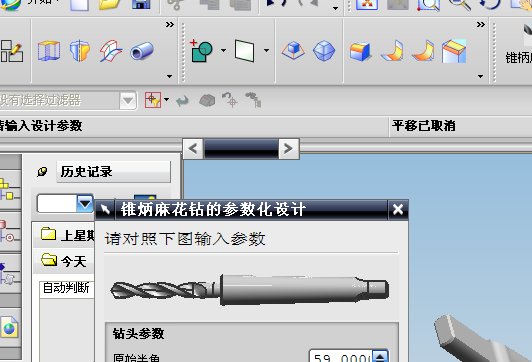532x362 pixels.
Task: Click the history panel combo field
Action: pos(57,204)
